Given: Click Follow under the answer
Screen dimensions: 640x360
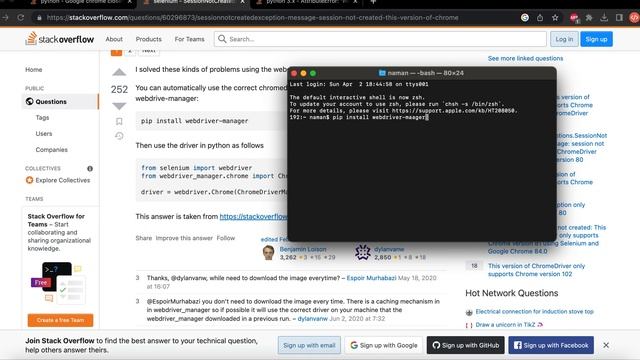Looking at the screenshot, I should (x=226, y=238).
